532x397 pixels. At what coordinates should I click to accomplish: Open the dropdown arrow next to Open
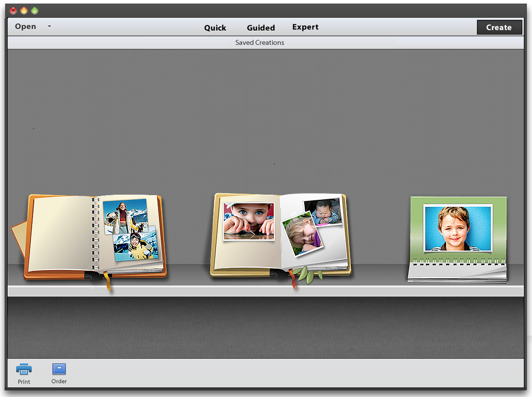(x=49, y=26)
